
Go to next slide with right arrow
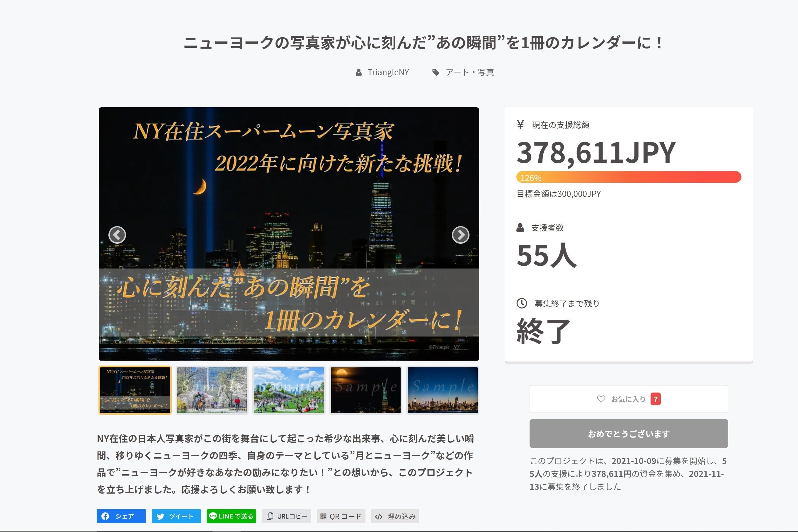(460, 235)
